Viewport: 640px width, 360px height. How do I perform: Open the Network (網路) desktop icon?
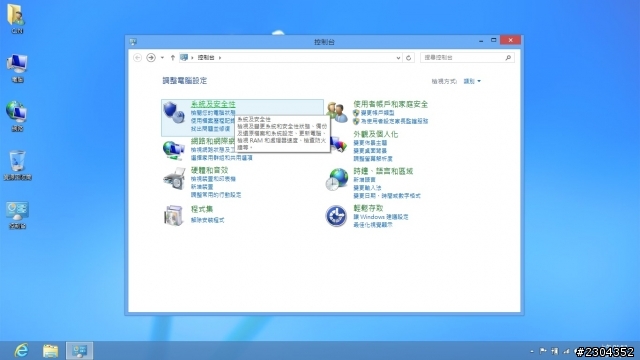pyautogui.click(x=17, y=117)
